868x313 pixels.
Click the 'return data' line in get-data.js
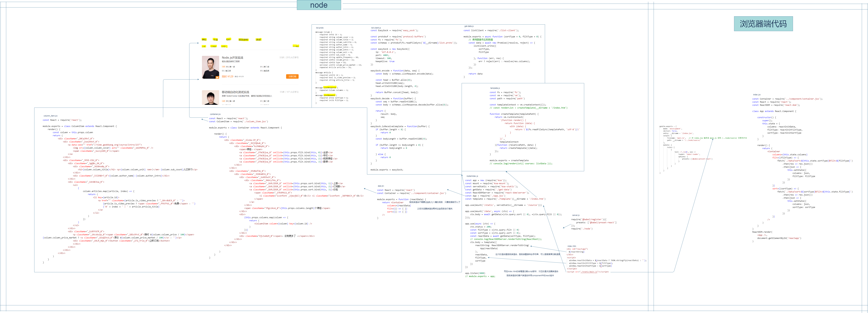(476, 74)
